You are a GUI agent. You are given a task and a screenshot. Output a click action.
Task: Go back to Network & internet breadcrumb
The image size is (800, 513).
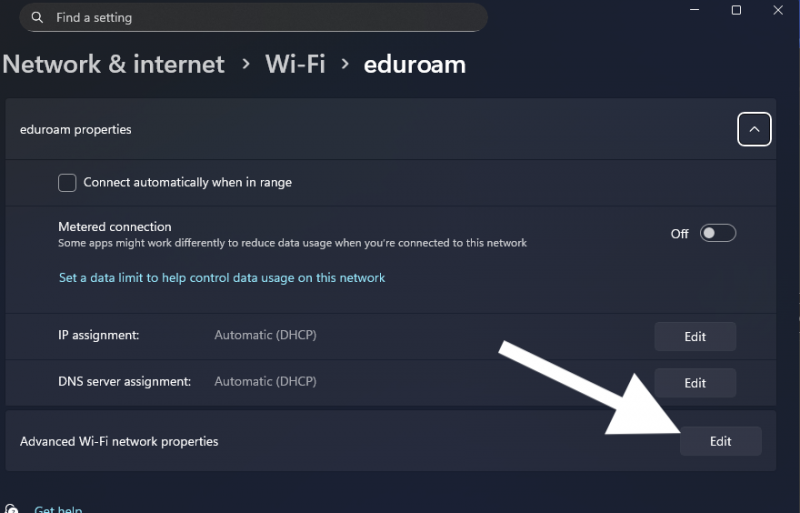[x=114, y=64]
